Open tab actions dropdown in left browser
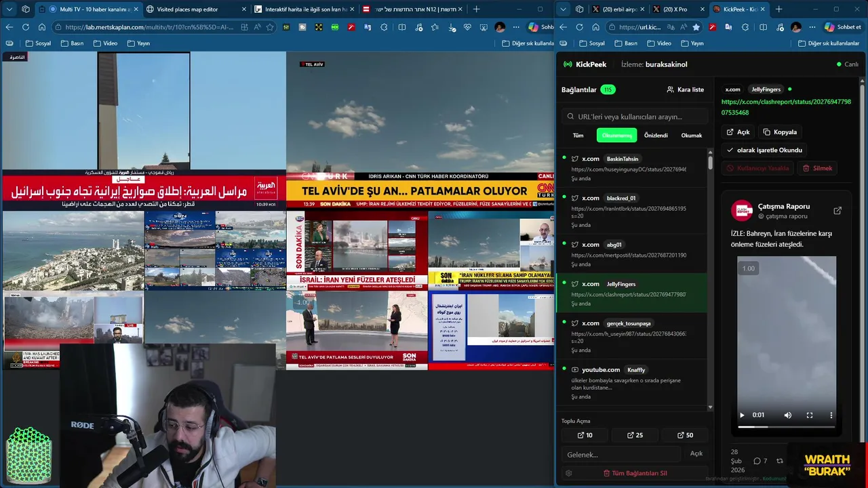This screenshot has width=868, height=488. tap(9, 9)
